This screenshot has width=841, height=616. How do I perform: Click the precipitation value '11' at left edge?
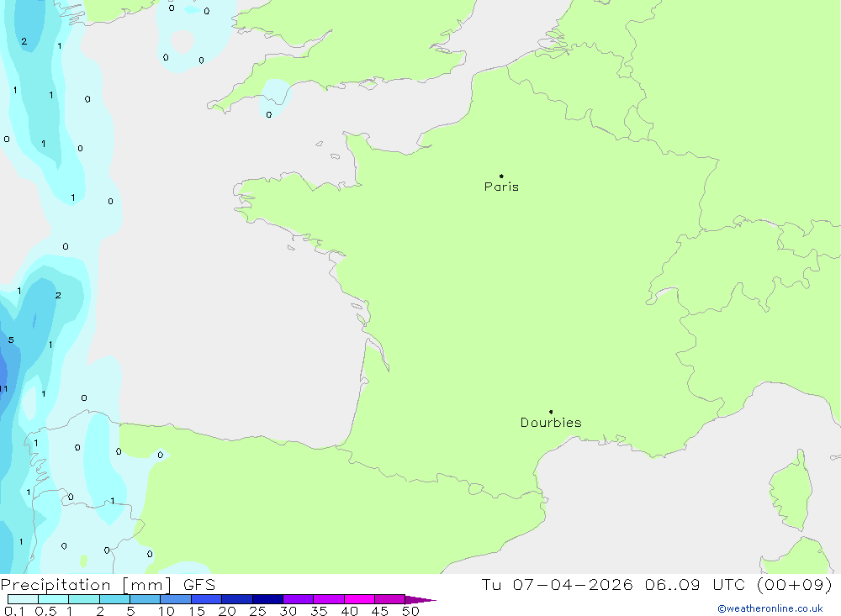click(3, 389)
